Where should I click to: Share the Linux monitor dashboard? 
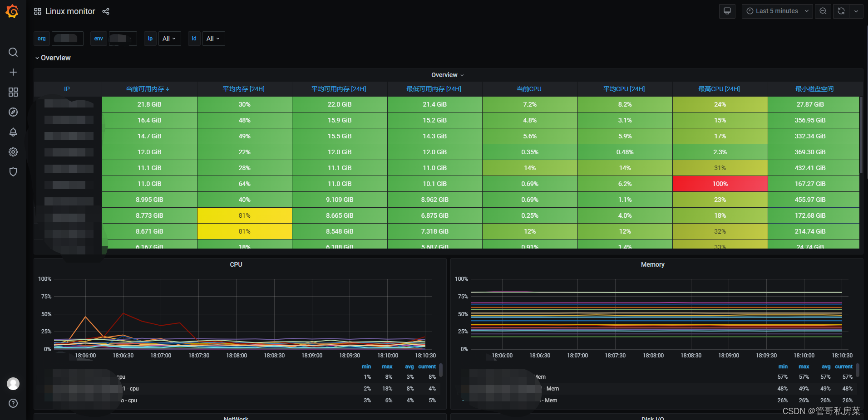click(x=106, y=11)
